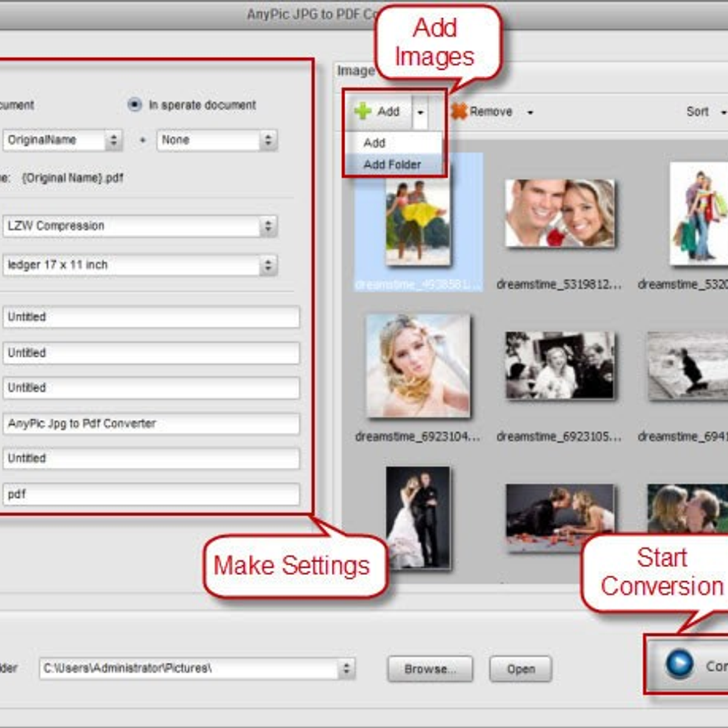Select the dreamstime_6923104 bride portrait thumbnail
The height and width of the screenshot is (728, 728).
point(417,365)
